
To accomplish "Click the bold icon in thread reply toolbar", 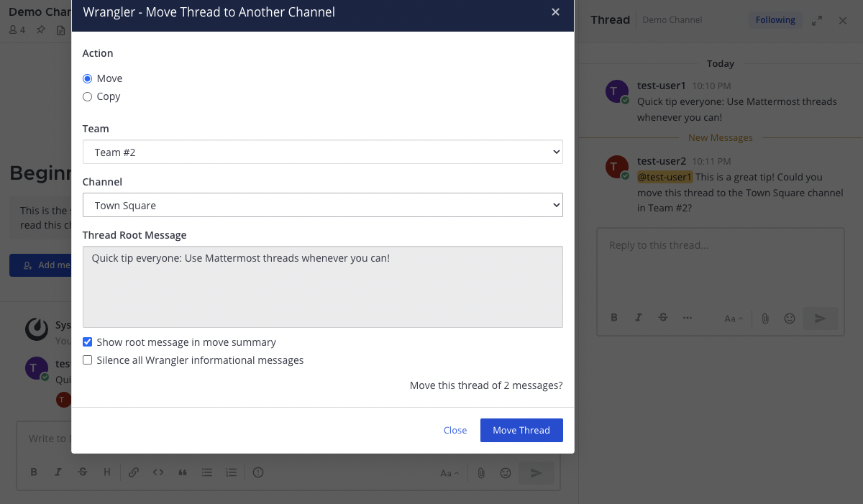I will (614, 318).
